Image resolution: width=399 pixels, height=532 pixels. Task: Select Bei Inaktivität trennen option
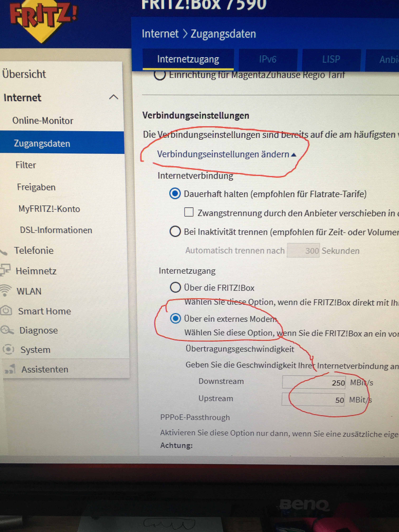click(x=175, y=232)
